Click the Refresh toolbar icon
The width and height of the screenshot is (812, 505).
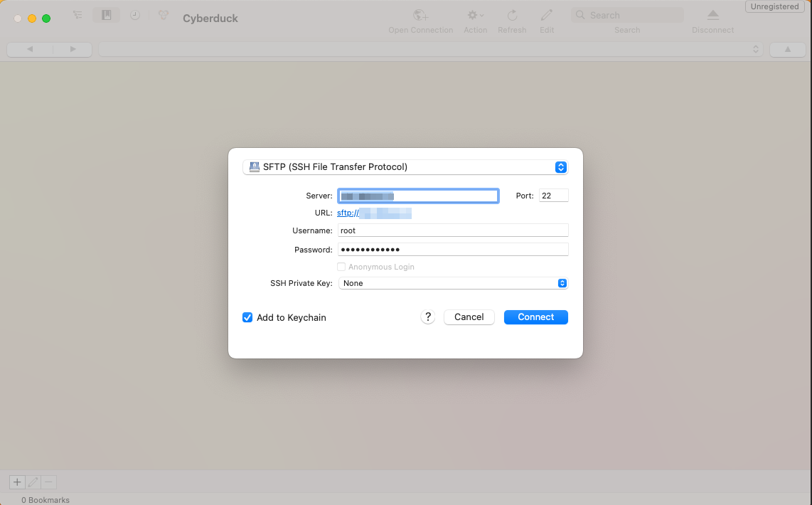coord(511,15)
